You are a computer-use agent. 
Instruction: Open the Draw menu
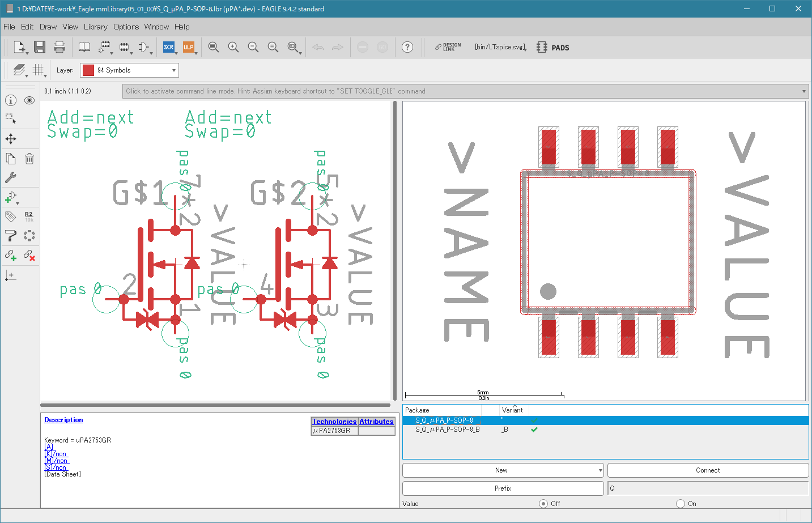coord(48,27)
